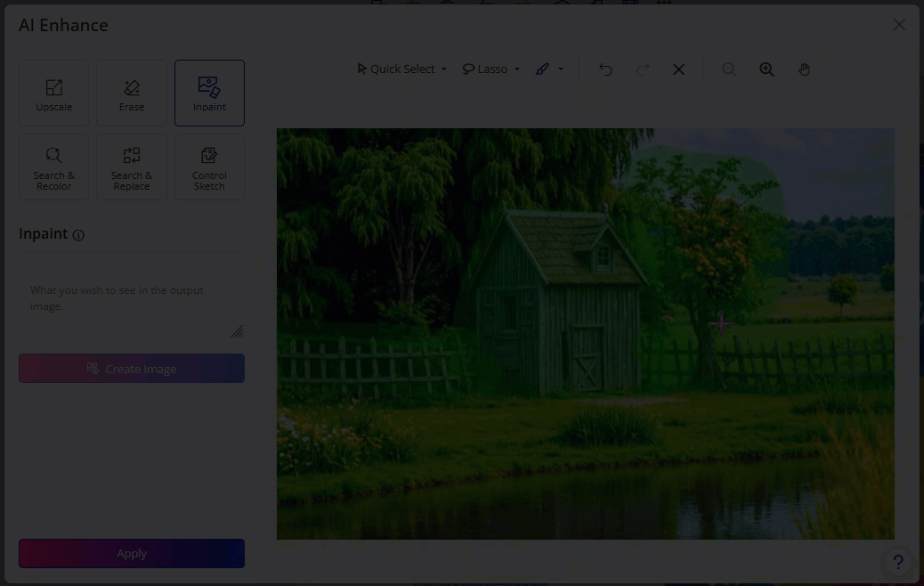Activate the hand pan tool

coord(805,69)
